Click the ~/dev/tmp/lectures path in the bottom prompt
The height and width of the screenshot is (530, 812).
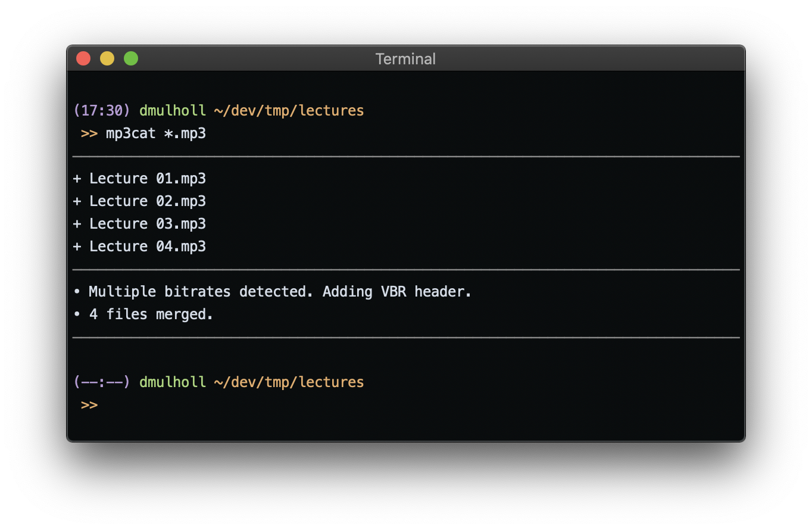click(x=289, y=382)
